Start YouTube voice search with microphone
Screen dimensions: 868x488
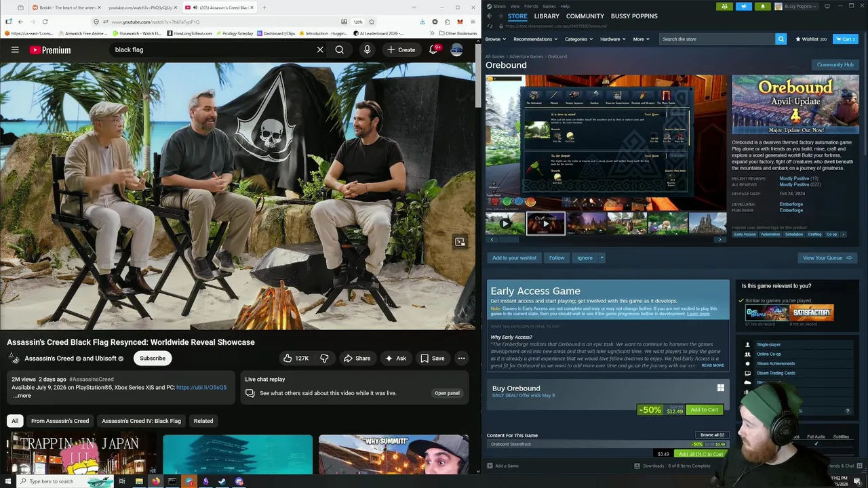[367, 49]
